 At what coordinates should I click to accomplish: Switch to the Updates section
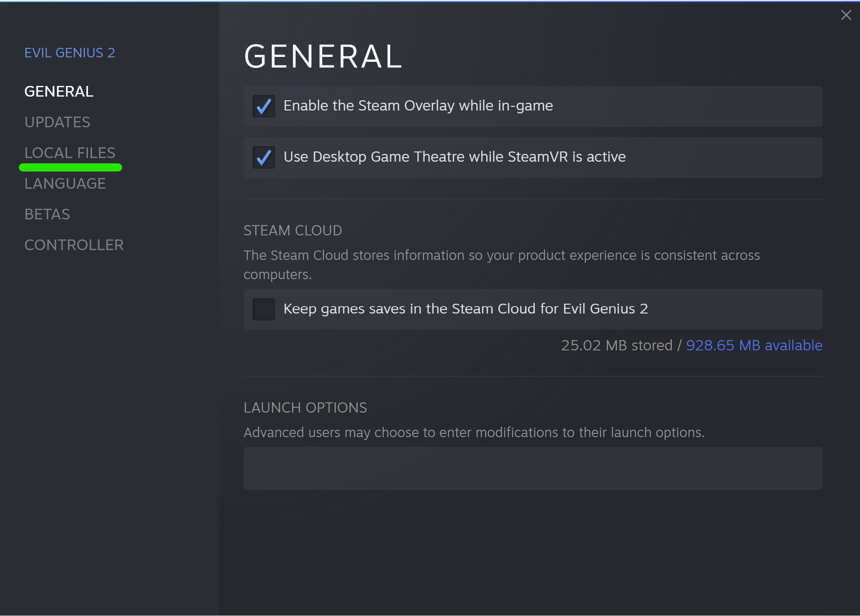57,122
